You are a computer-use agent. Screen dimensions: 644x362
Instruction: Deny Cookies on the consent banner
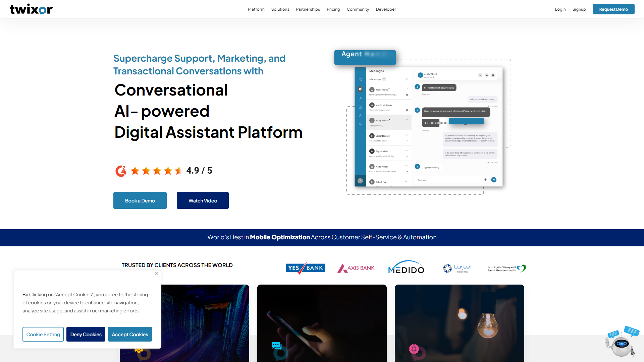coord(86,334)
